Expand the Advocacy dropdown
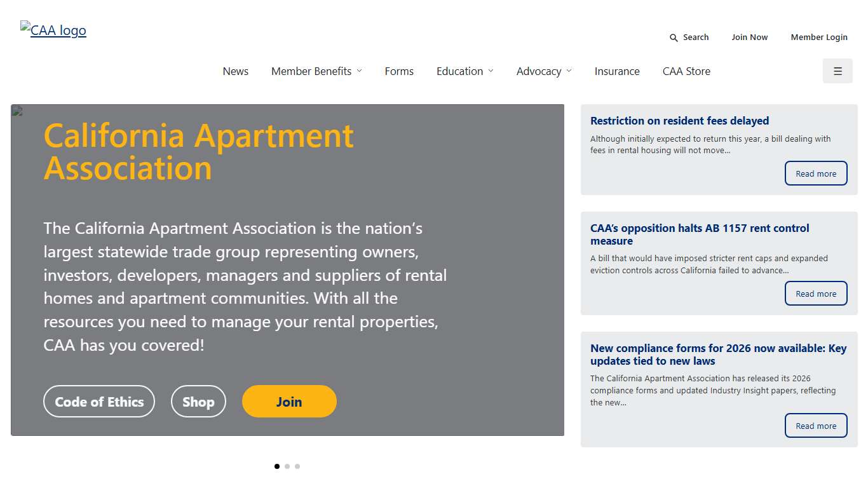This screenshot has height=488, width=868. click(543, 71)
